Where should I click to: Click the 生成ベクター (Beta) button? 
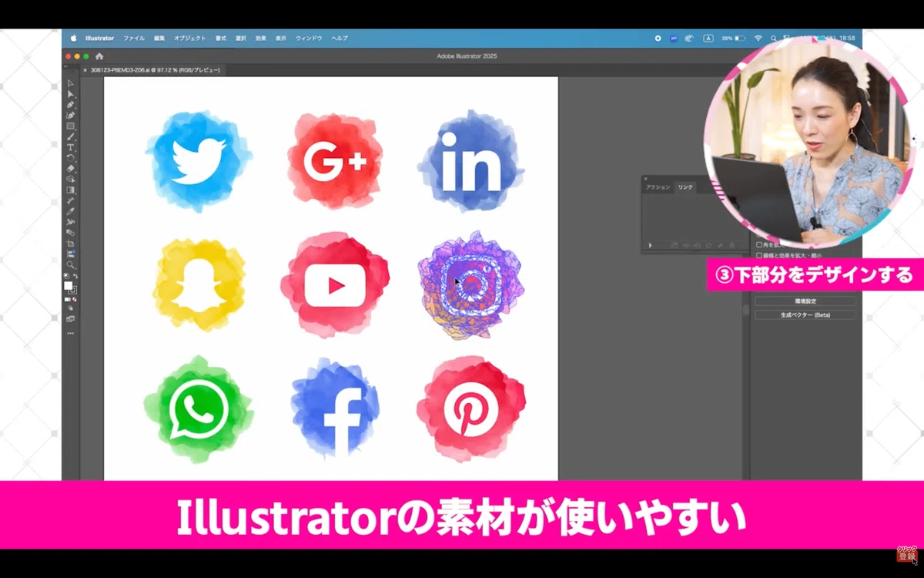805,315
